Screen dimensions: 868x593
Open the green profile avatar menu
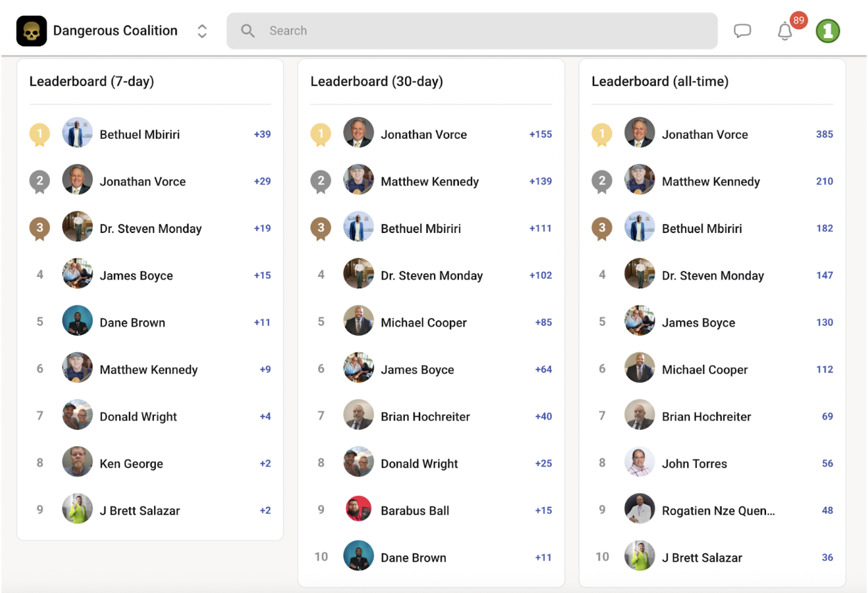point(828,31)
